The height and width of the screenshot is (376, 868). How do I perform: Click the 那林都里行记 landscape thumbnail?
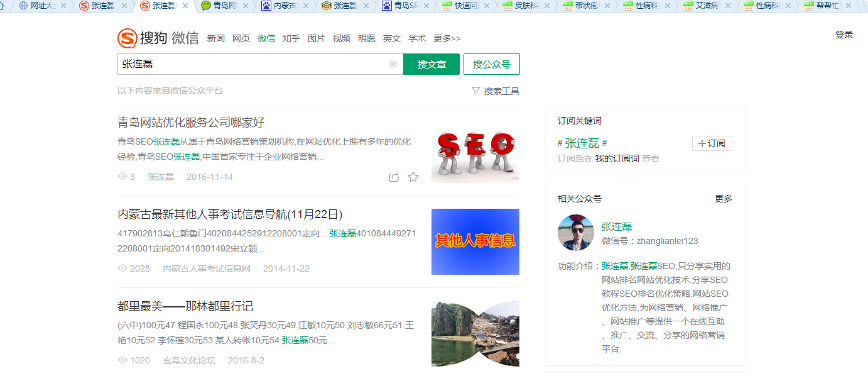point(475,333)
